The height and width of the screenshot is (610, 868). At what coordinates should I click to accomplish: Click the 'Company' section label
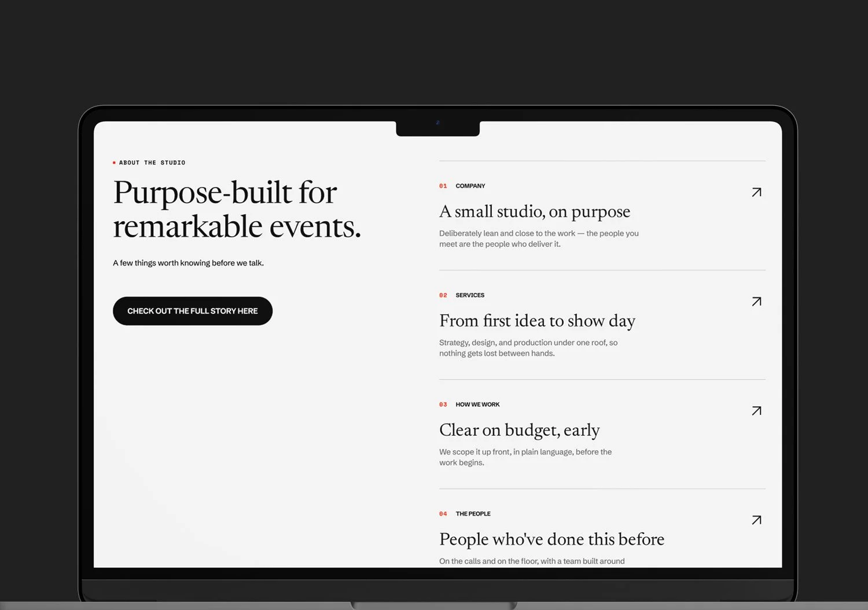tap(470, 186)
